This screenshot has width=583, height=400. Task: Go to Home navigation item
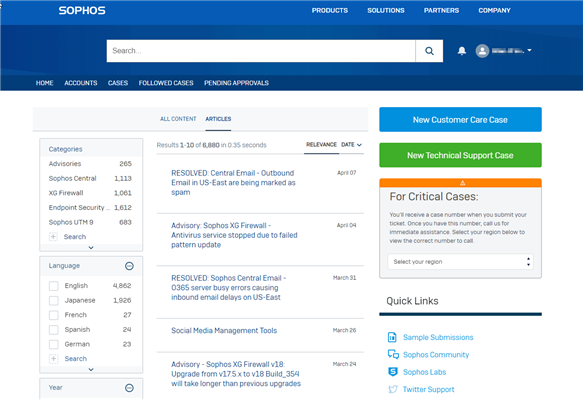click(x=45, y=83)
